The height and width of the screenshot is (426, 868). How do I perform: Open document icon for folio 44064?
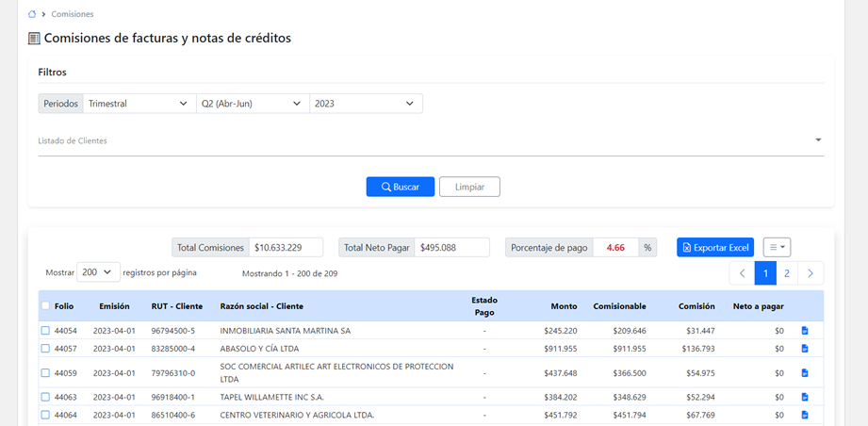[805, 415]
